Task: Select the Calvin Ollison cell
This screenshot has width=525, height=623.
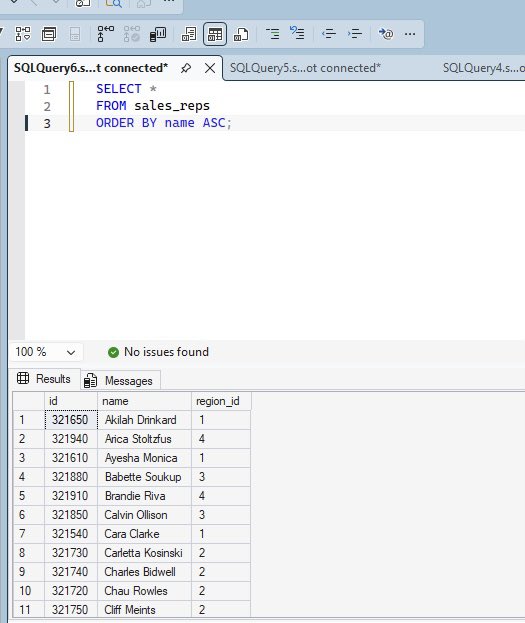Action: pos(144,515)
